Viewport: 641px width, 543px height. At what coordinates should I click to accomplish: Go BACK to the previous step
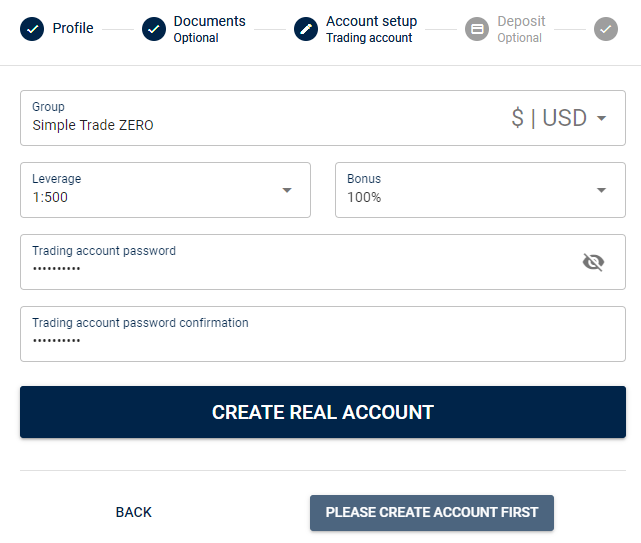click(134, 512)
